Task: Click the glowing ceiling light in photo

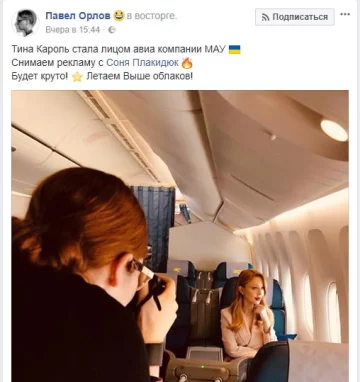Action: tap(334, 130)
